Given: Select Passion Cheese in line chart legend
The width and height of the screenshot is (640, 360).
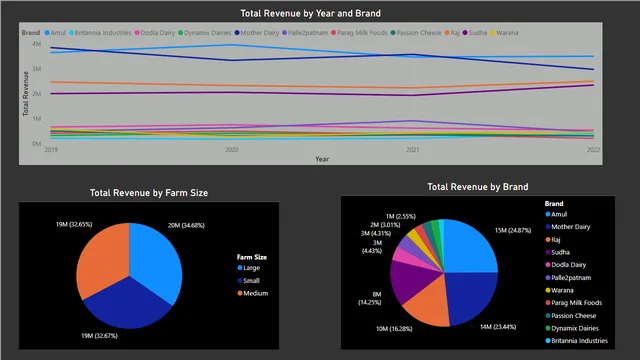Looking at the screenshot, I should tap(416, 33).
